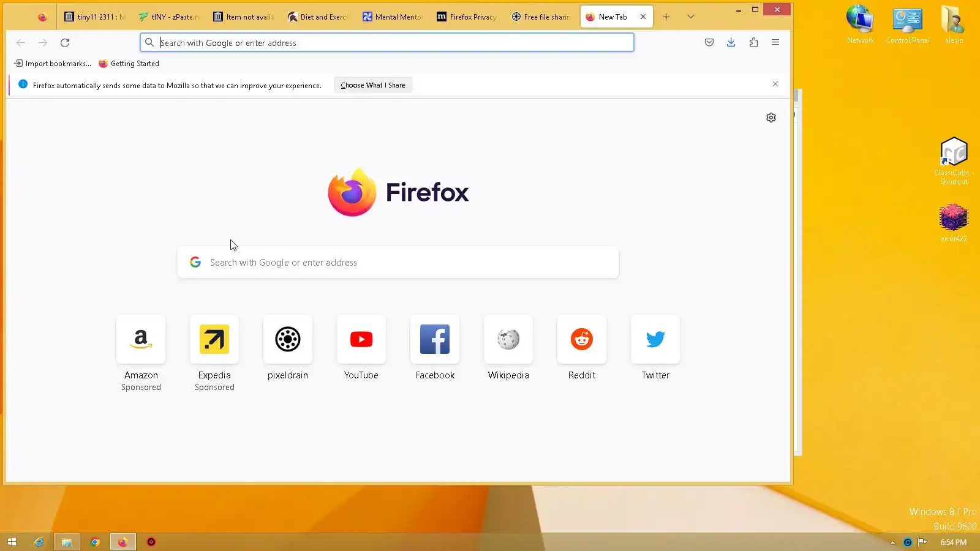The width and height of the screenshot is (980, 551).
Task: Click Import bookmarks in bookmarks toolbar
Action: (x=53, y=64)
